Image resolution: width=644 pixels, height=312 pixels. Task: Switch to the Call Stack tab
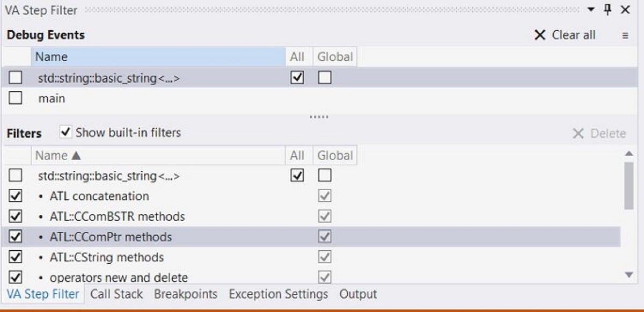(x=116, y=294)
